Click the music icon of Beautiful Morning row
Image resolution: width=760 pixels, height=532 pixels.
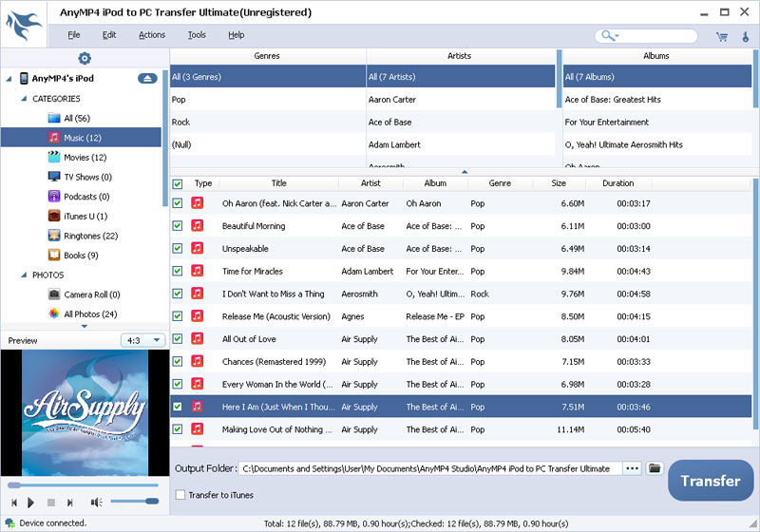(x=198, y=225)
